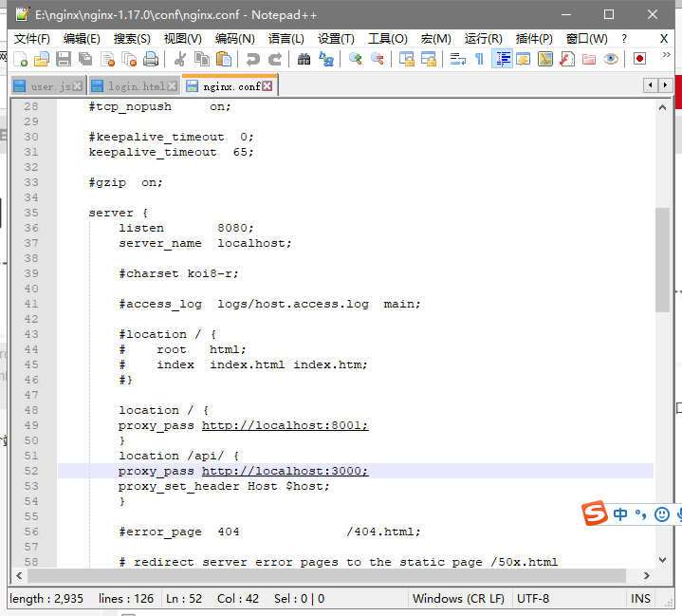This screenshot has height=616, width=682.
Task: Close the user.js tab
Action: coord(78,86)
